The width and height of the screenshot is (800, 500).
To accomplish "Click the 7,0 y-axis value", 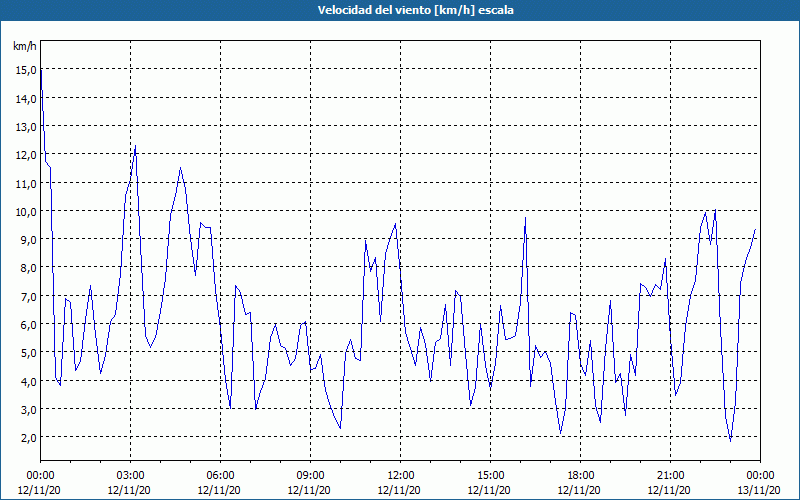I will (x=28, y=296).
